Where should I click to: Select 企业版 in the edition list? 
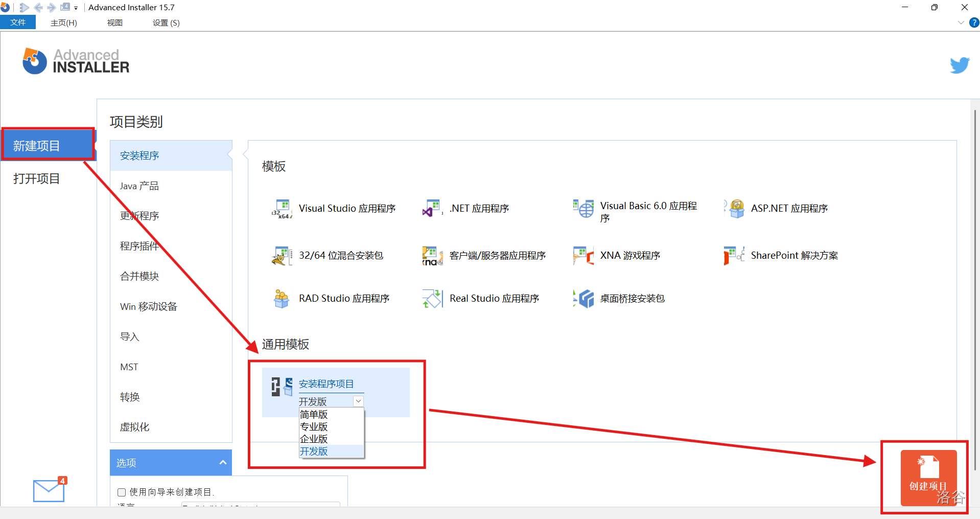pyautogui.click(x=314, y=439)
